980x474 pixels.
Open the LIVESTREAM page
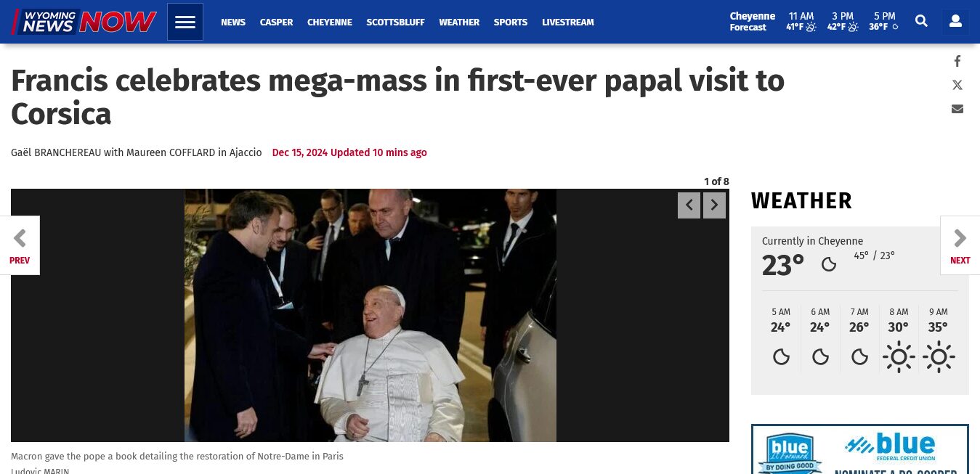[x=568, y=23]
